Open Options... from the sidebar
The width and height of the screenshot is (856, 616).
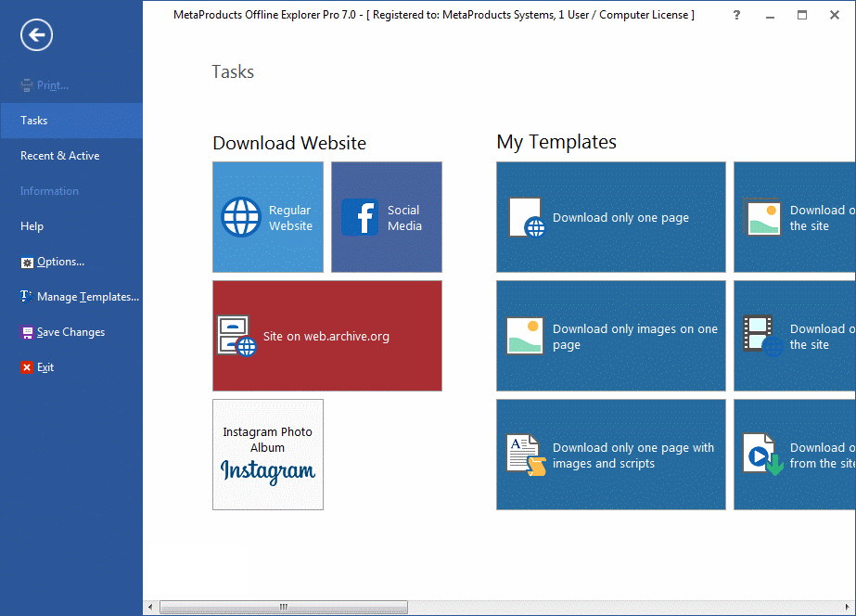coord(60,262)
